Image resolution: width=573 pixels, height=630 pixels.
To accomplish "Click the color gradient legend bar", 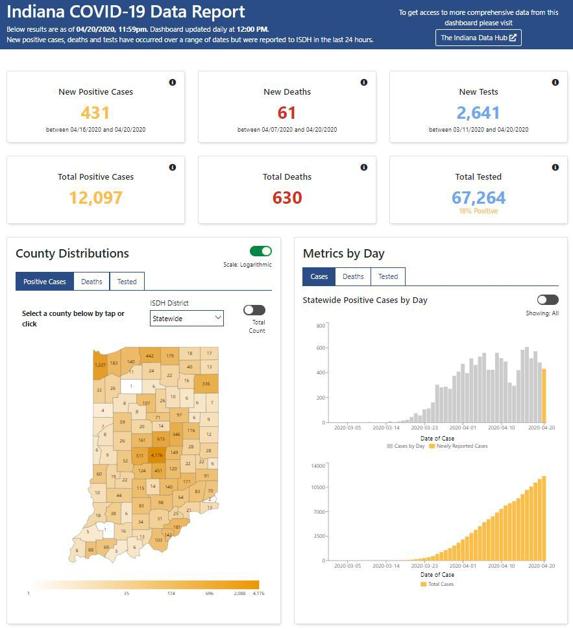I will pos(144,585).
